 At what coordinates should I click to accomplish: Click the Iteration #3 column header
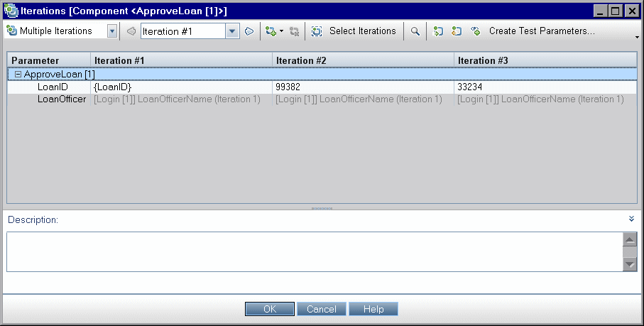[x=545, y=61]
